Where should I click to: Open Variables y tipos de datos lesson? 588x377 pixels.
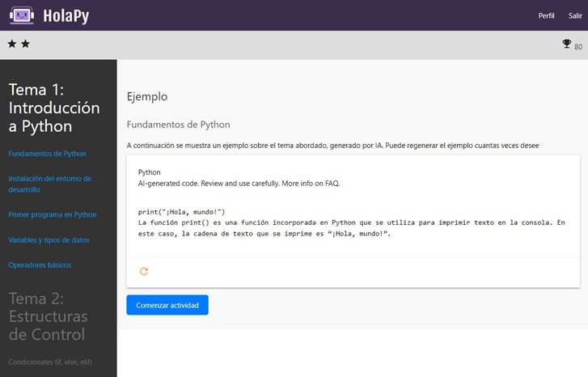point(49,240)
